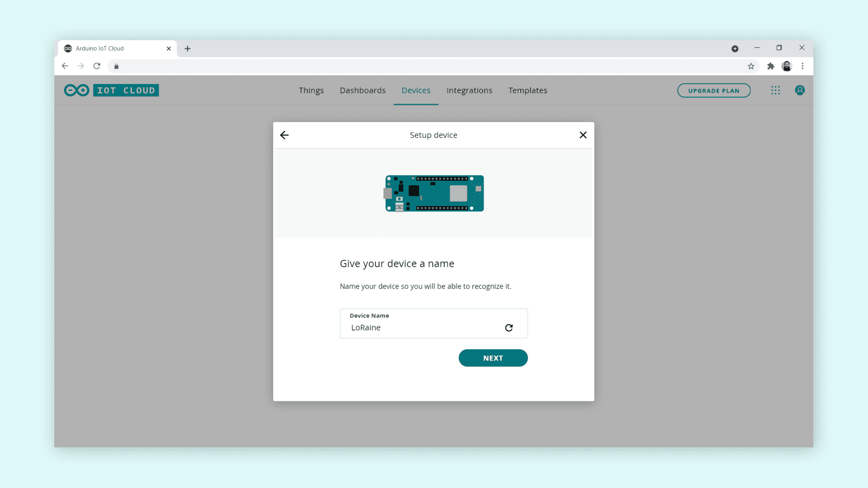Bookmark page with the star icon
868x488 pixels.
click(x=751, y=66)
